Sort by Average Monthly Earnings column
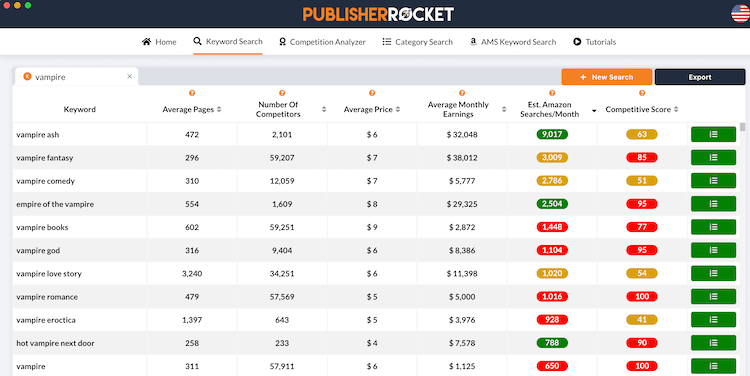 [504, 109]
